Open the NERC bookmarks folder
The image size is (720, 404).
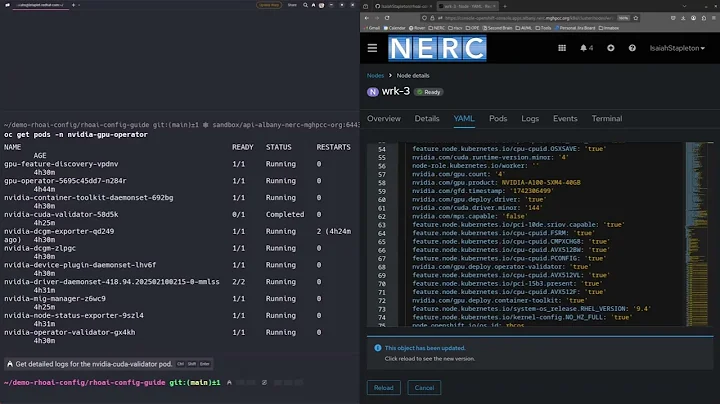437,28
